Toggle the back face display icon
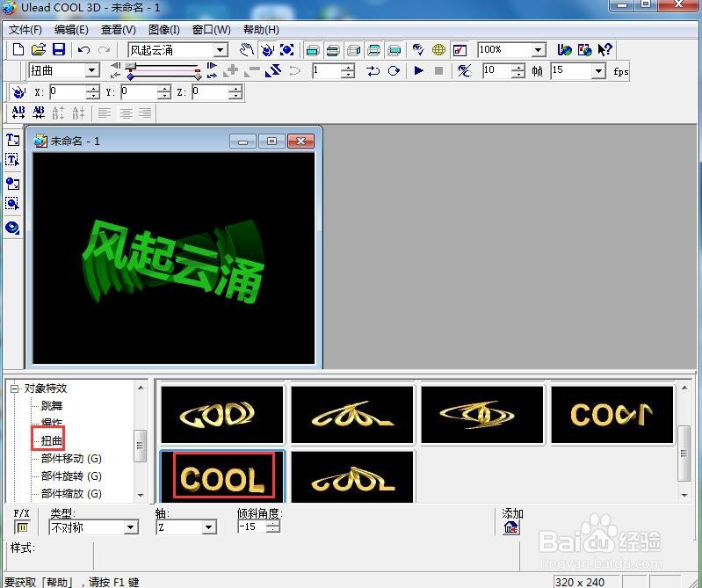The width and height of the screenshot is (702, 588). point(394,50)
